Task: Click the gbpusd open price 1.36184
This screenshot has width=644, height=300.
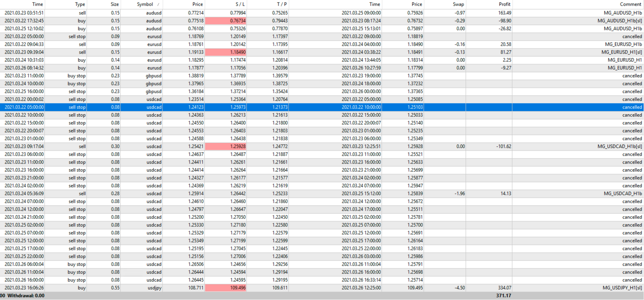Action: click(196, 92)
